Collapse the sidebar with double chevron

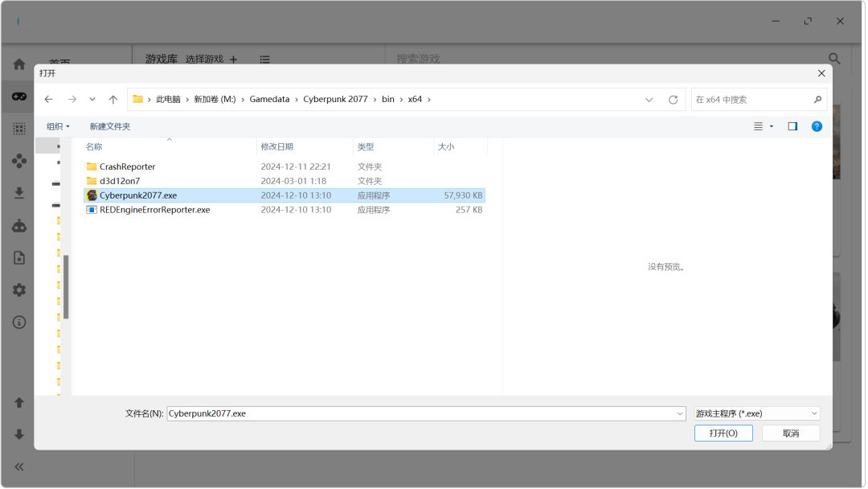click(19, 466)
